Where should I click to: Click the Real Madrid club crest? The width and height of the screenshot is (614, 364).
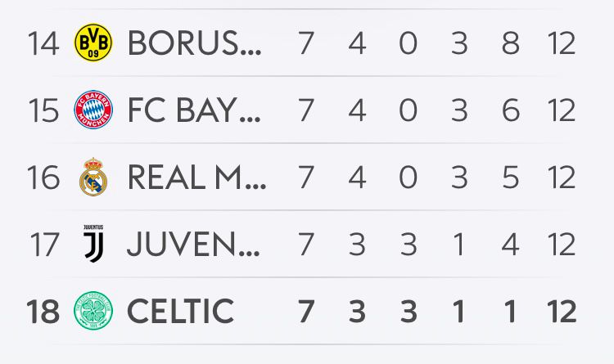pyautogui.click(x=93, y=177)
